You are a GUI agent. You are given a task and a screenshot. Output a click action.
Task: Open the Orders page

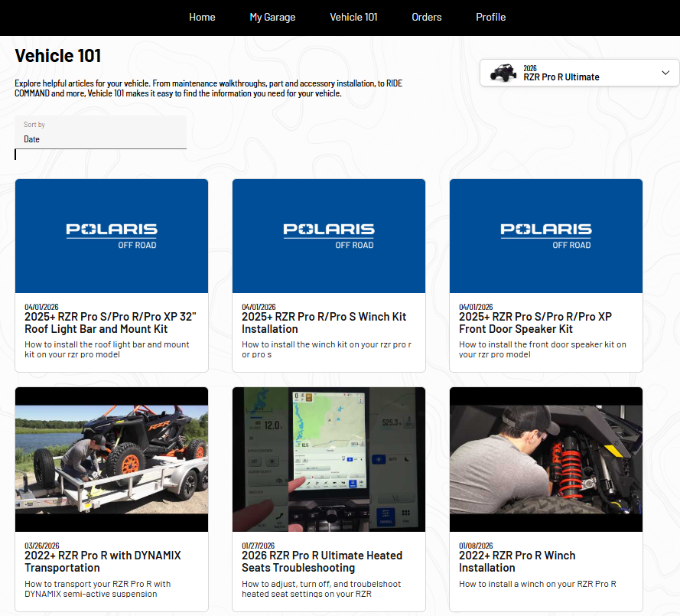(426, 18)
